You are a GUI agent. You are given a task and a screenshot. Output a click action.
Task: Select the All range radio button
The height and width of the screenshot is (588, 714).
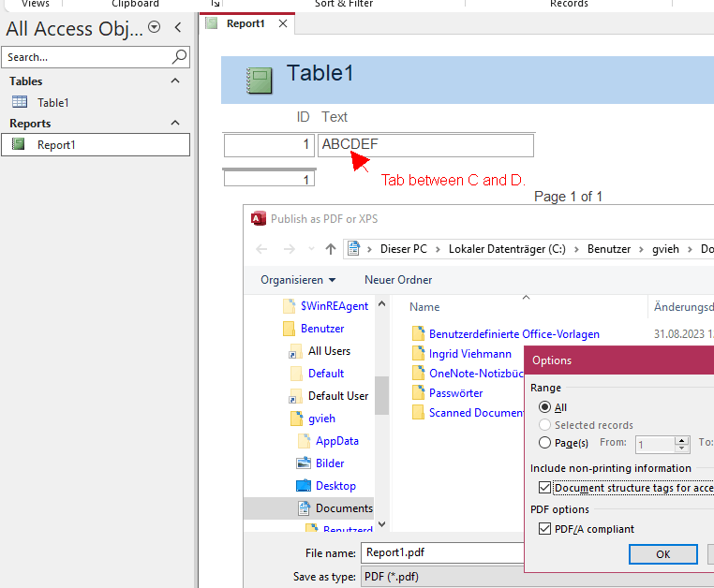[544, 407]
